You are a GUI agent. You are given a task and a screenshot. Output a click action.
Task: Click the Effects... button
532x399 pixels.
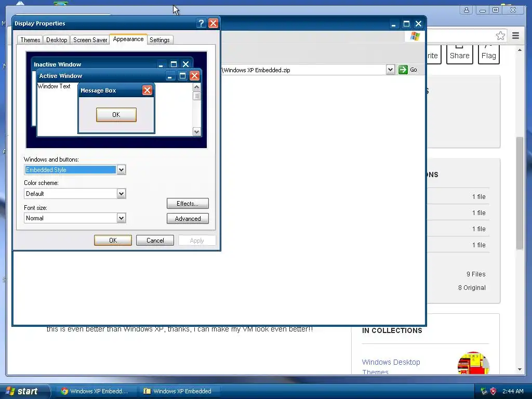pyautogui.click(x=188, y=204)
